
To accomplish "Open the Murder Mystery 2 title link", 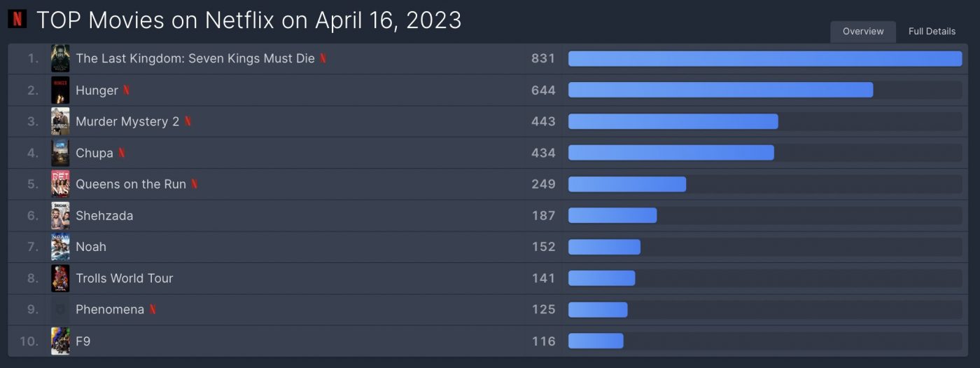I will point(127,121).
